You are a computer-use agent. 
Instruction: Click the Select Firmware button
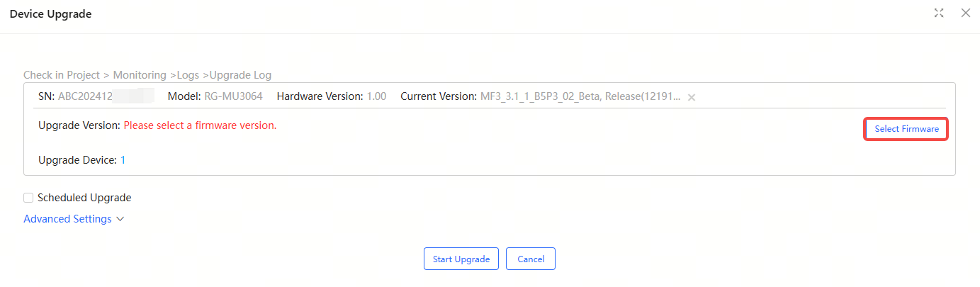[906, 129]
